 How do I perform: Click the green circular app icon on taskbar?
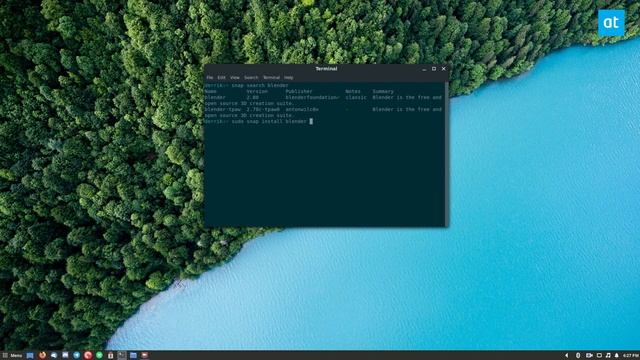(x=99, y=356)
